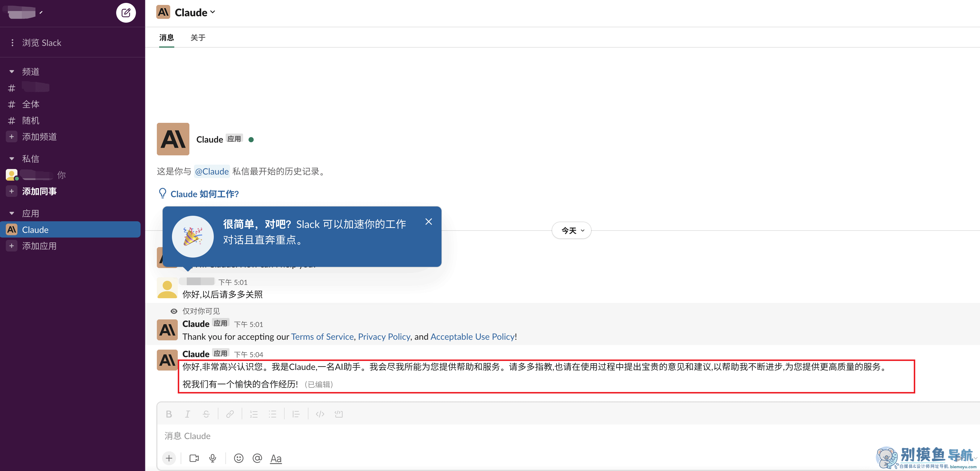Click the ordered list icon
This screenshot has height=471, width=980.
click(x=254, y=414)
